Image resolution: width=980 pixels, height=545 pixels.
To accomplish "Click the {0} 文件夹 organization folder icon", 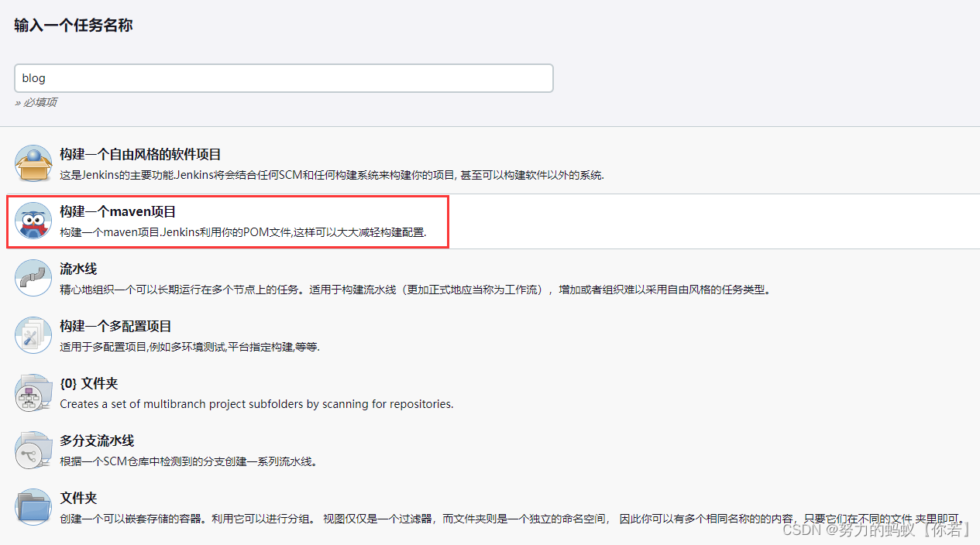I will coord(33,392).
